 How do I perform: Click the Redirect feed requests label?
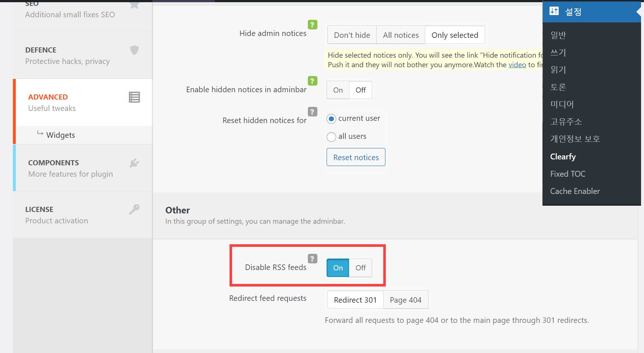(x=268, y=298)
